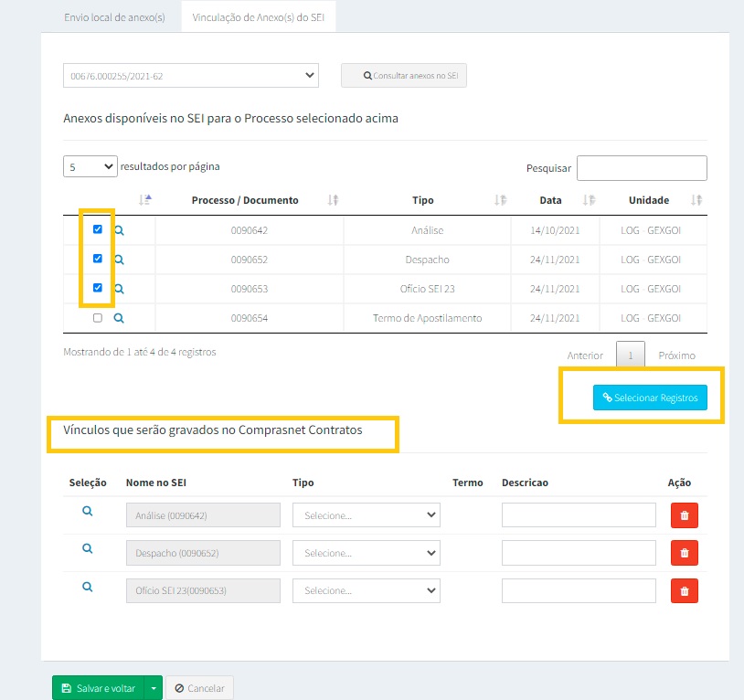Image resolution: width=744 pixels, height=700 pixels.
Task: Select pagination page 1
Action: [631, 355]
